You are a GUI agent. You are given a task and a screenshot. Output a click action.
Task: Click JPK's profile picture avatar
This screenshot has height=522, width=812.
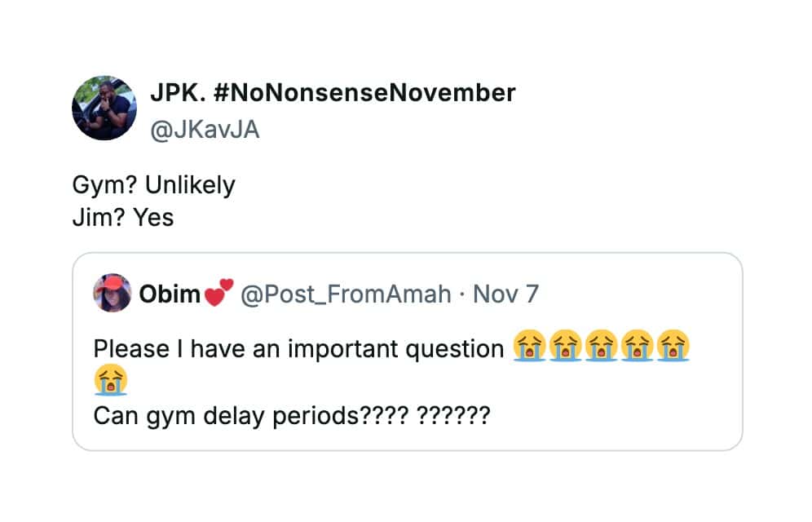click(x=104, y=108)
